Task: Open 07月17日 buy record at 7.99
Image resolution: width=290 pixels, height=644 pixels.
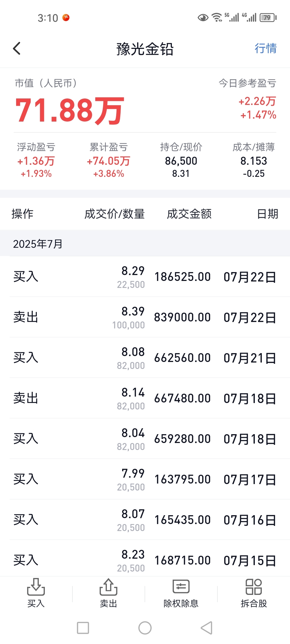Action: pos(145,479)
